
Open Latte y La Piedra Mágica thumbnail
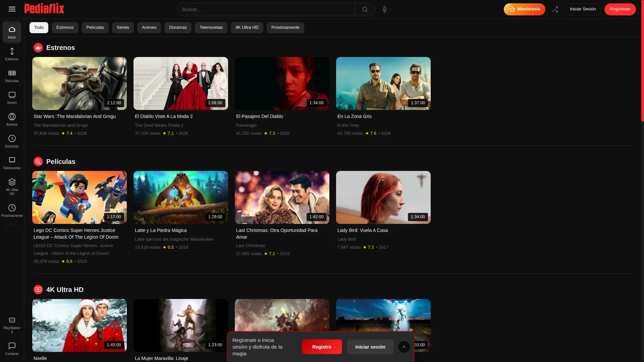(181, 197)
